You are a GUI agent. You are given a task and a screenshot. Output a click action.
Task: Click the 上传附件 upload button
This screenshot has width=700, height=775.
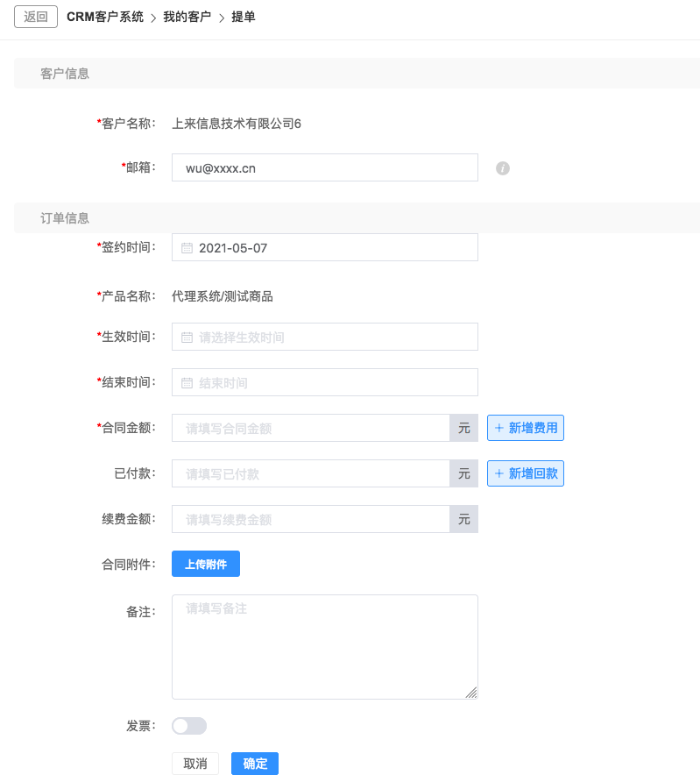tap(206, 564)
